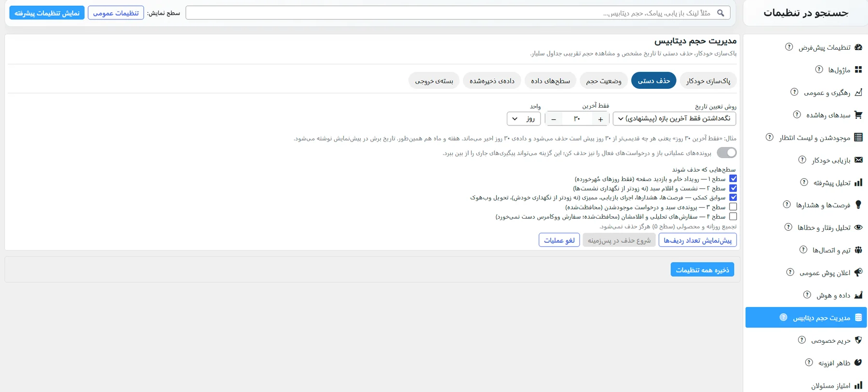Click the lightbulb icon beside فرصت‌ها و هشدارها

pyautogui.click(x=858, y=205)
